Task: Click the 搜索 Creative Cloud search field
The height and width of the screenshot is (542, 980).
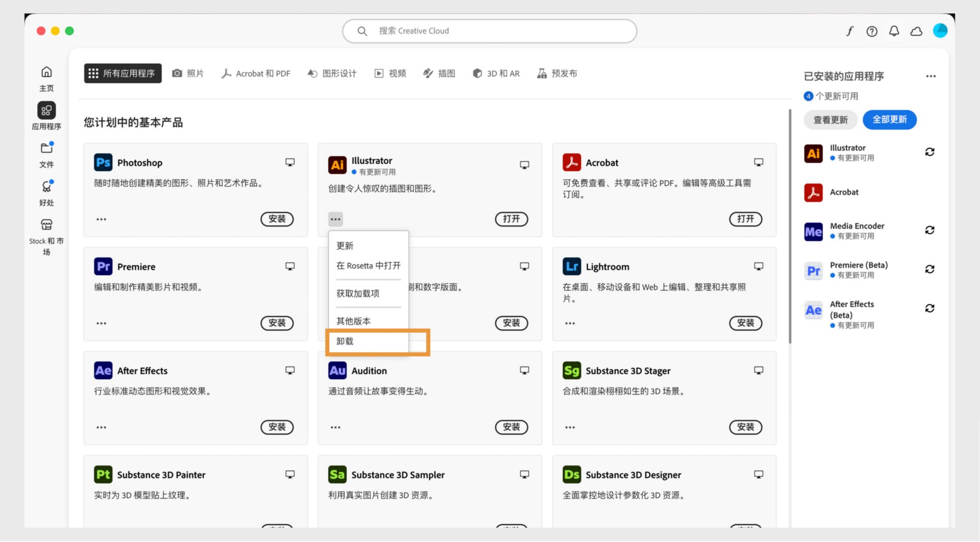Action: (x=489, y=31)
